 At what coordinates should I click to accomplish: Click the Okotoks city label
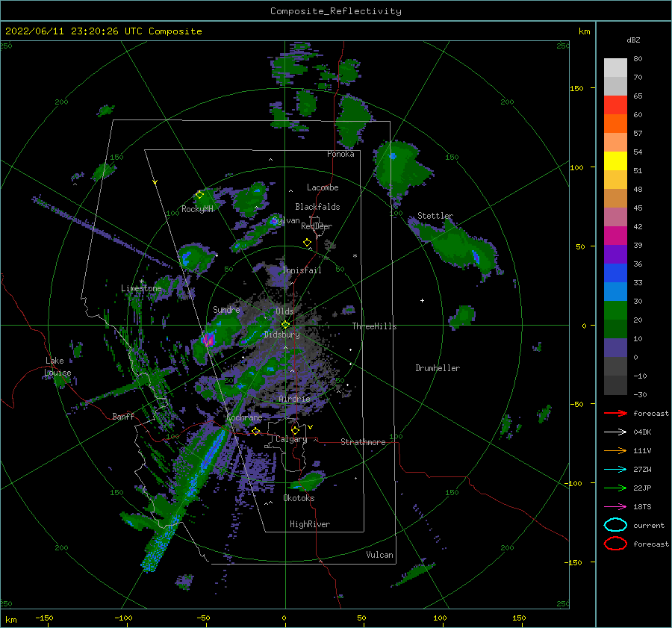[299, 498]
